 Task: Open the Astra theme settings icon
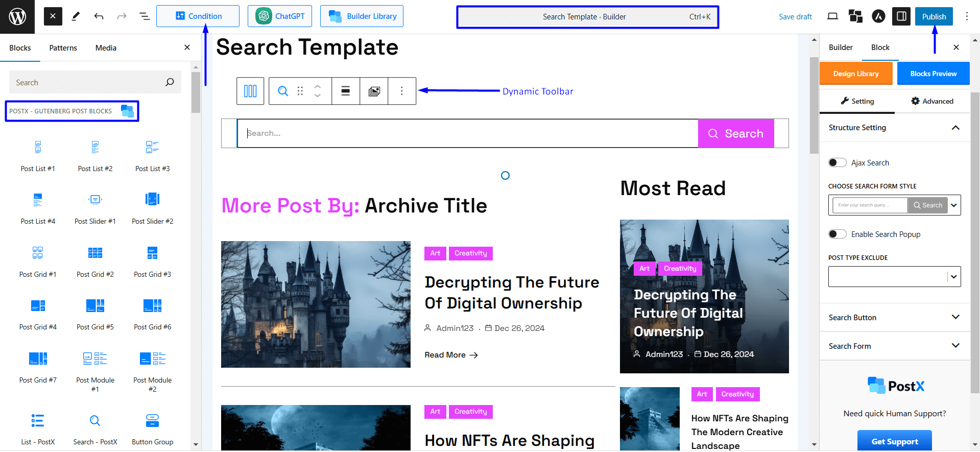point(878,16)
